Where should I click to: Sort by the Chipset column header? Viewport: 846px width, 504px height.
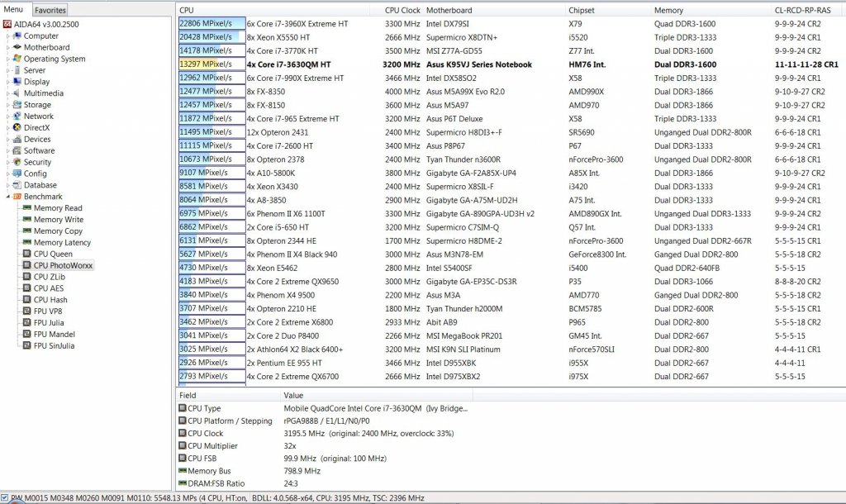pyautogui.click(x=608, y=10)
